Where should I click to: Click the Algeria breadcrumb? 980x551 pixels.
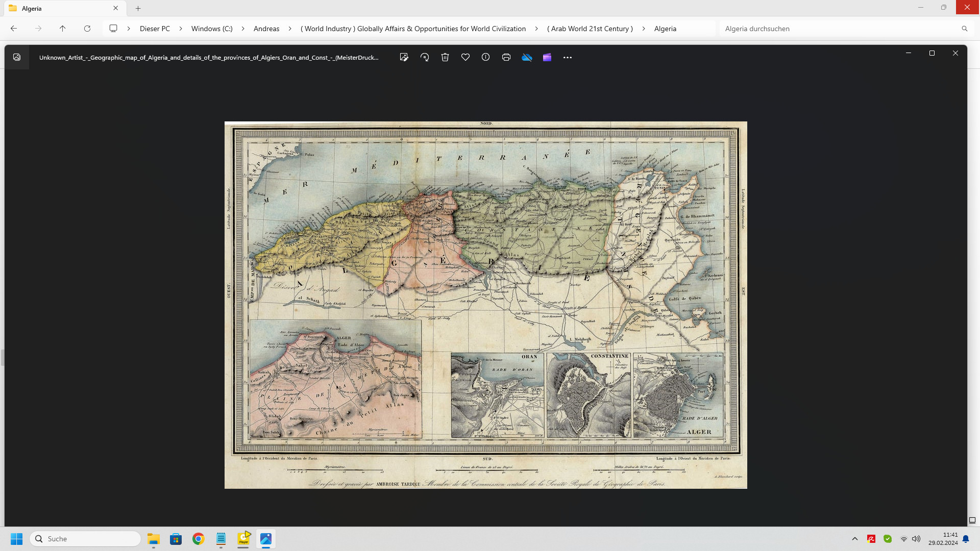665,29
